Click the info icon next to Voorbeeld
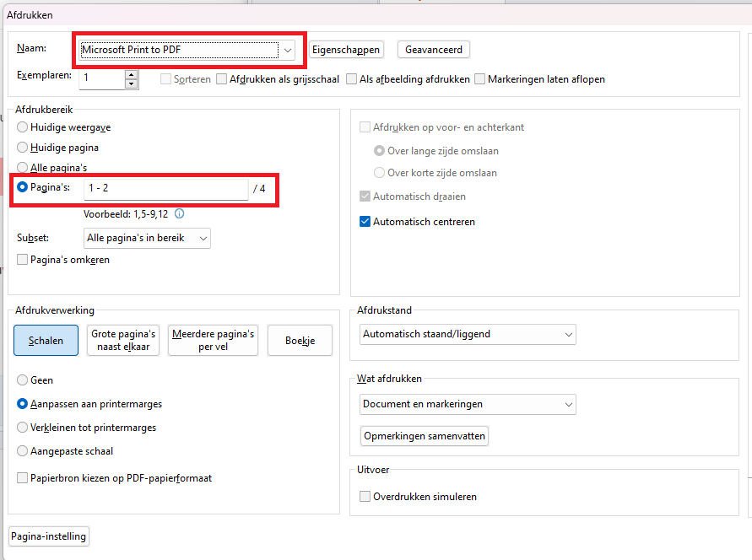The height and width of the screenshot is (560, 752). pos(180,213)
